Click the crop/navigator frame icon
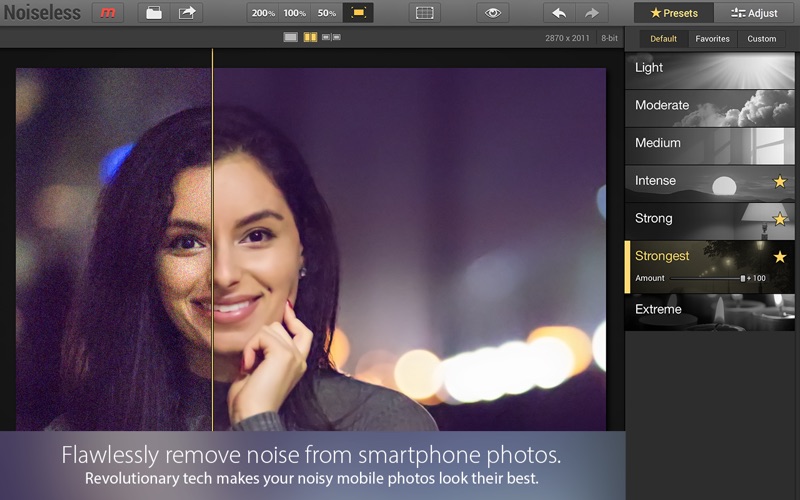The height and width of the screenshot is (500, 800). coord(425,13)
